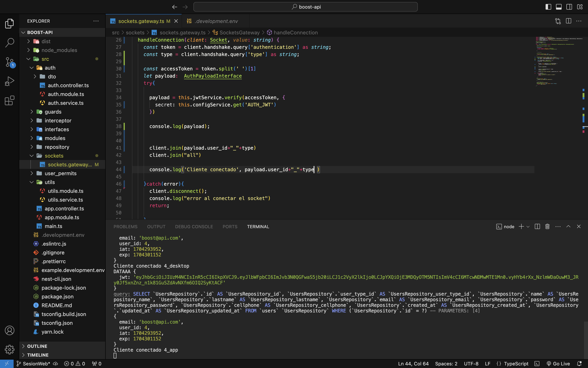
Task: Toggle Secondary Side Bar visibility
Action: coord(569,7)
